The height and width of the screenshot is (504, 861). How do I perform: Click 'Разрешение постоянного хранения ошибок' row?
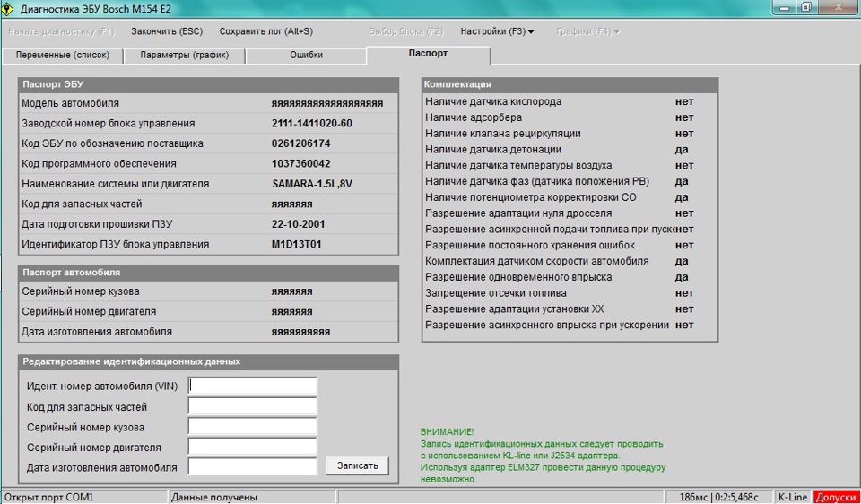pos(570,245)
